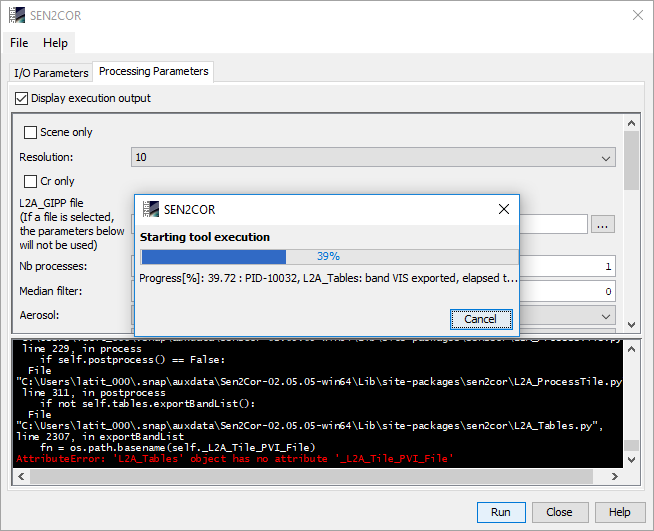Viewport: 654px width, 531px height.
Task: Click the 'Resolution:' label
Action: pyautogui.click(x=46, y=157)
